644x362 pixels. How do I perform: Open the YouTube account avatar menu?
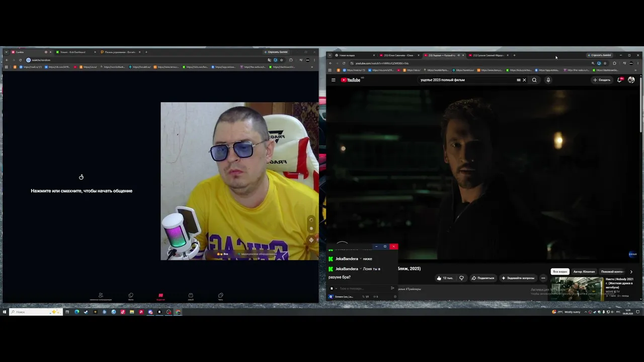(x=631, y=80)
